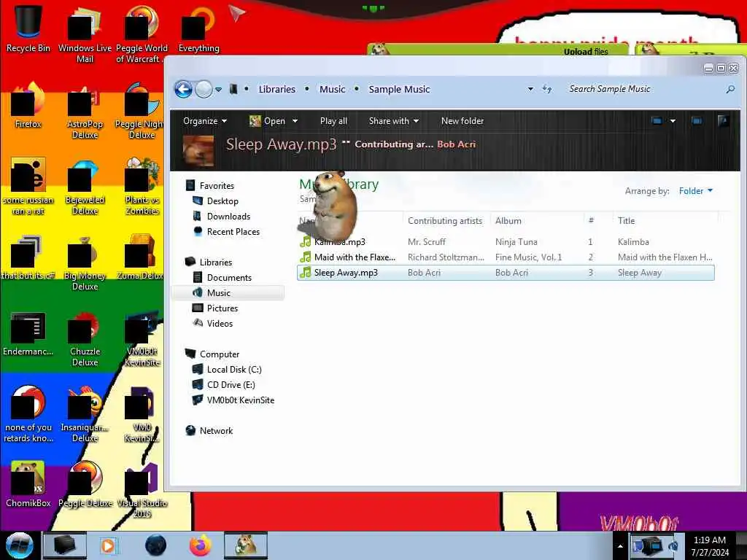
Task: Open Plants vs Zombies desktop icon
Action: (142, 187)
